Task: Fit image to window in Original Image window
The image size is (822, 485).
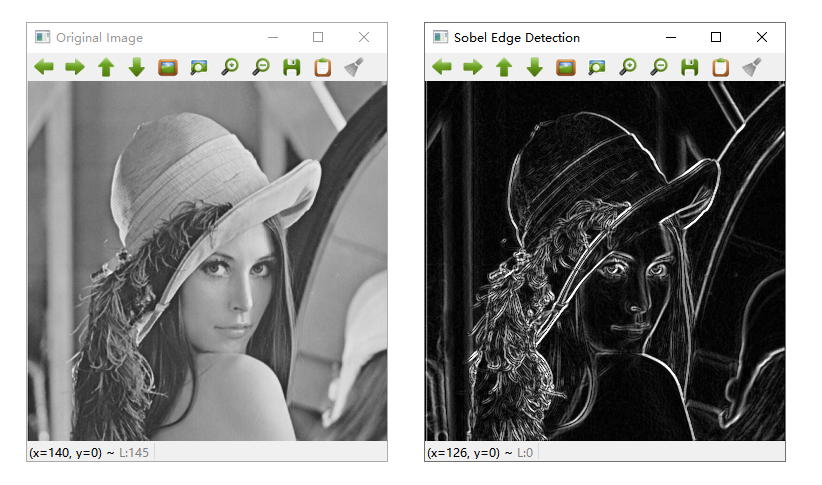Action: coord(199,67)
